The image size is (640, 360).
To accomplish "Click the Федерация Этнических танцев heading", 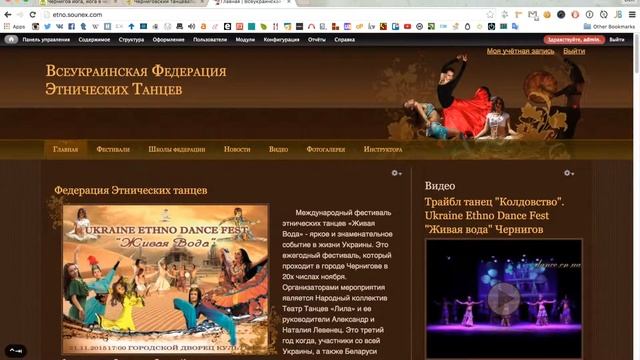I will click(131, 190).
